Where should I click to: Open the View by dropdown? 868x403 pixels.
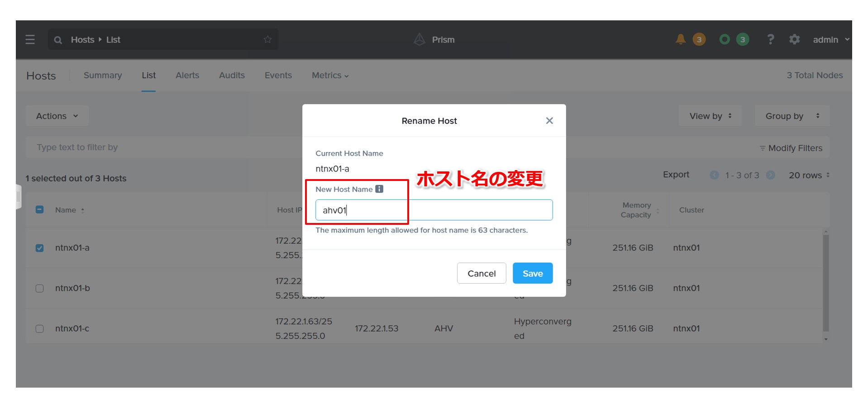pos(711,116)
